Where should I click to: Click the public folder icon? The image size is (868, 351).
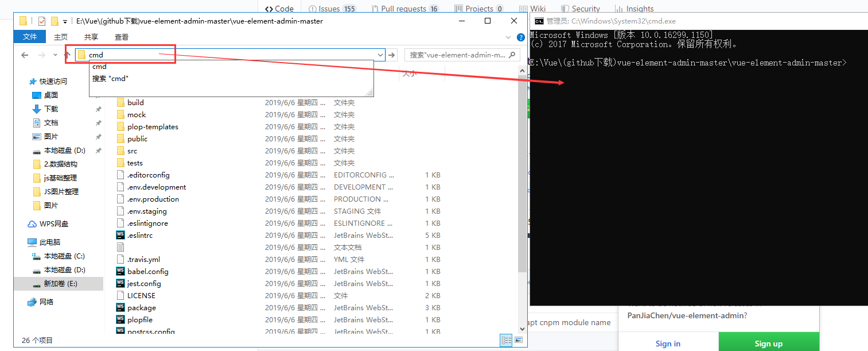[x=120, y=139]
